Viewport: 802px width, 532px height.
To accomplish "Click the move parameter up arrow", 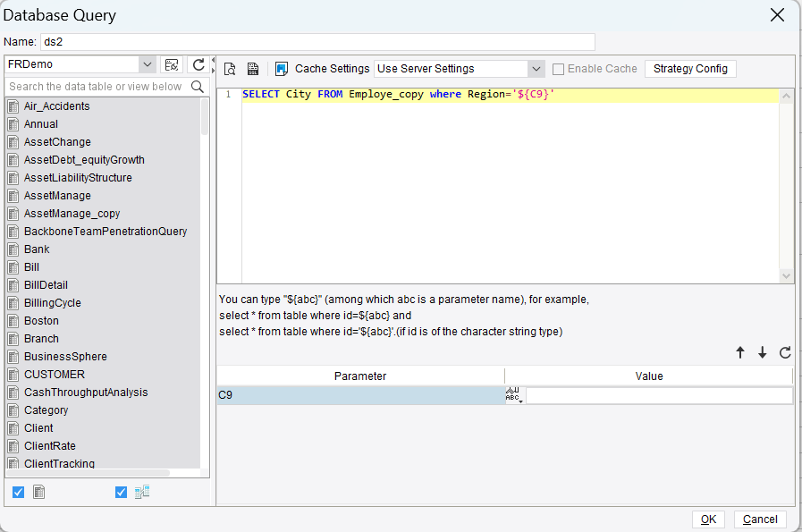I will point(740,352).
